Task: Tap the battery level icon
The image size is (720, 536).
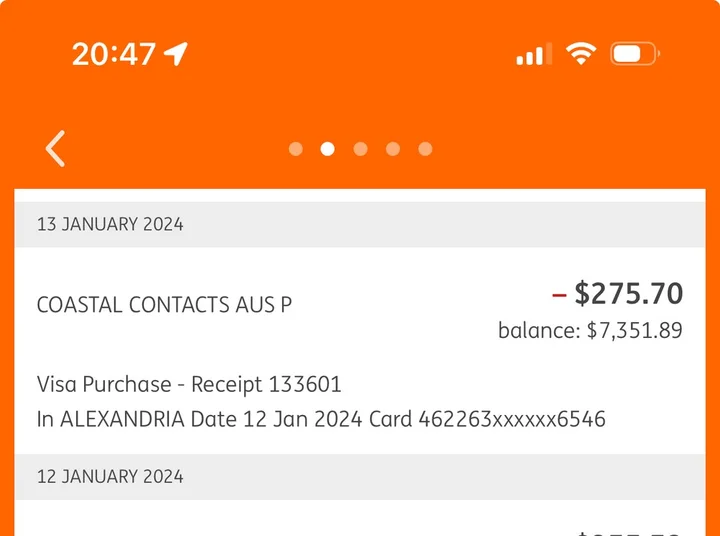Action: point(635,54)
